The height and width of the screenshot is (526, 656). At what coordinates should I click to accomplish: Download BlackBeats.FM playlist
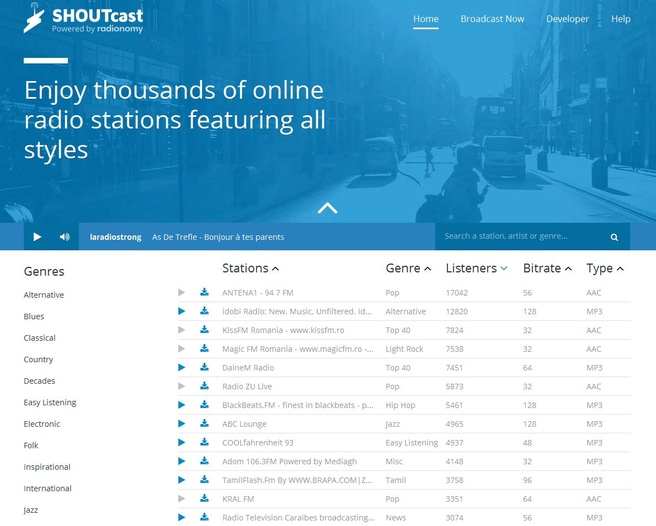(x=204, y=404)
